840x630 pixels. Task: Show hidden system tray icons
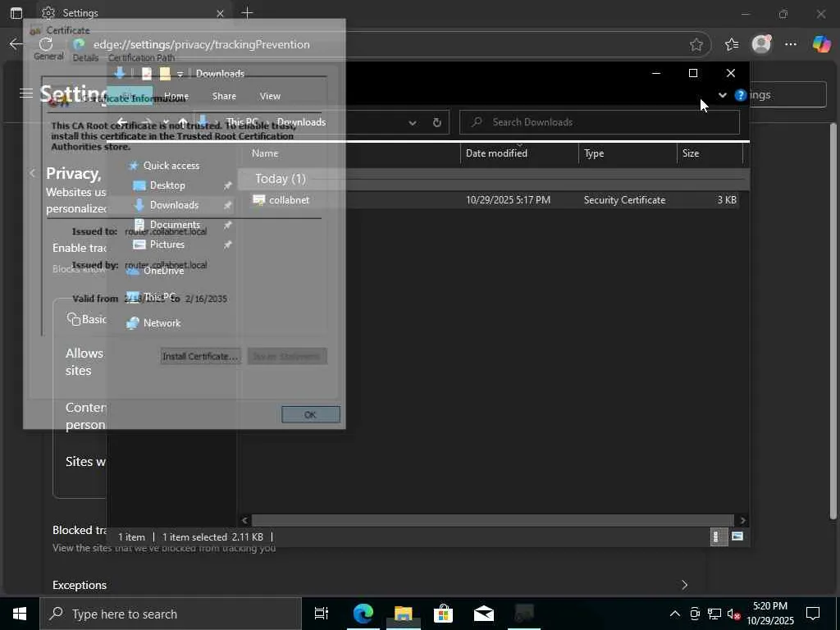pyautogui.click(x=675, y=614)
